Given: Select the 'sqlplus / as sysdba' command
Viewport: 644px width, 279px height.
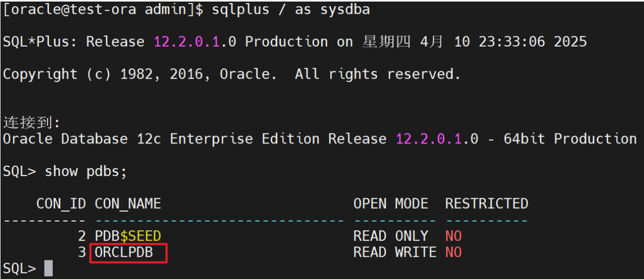Looking at the screenshot, I should point(290,10).
